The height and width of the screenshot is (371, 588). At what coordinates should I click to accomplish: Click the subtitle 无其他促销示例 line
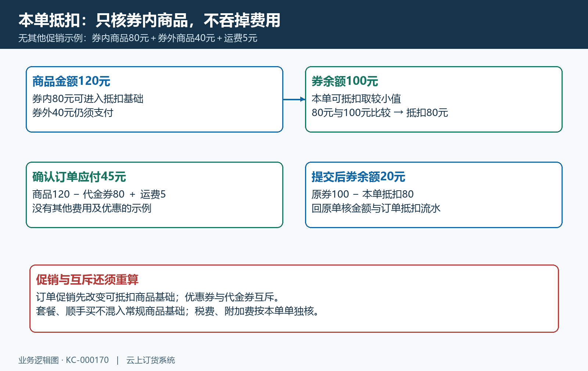tap(138, 38)
